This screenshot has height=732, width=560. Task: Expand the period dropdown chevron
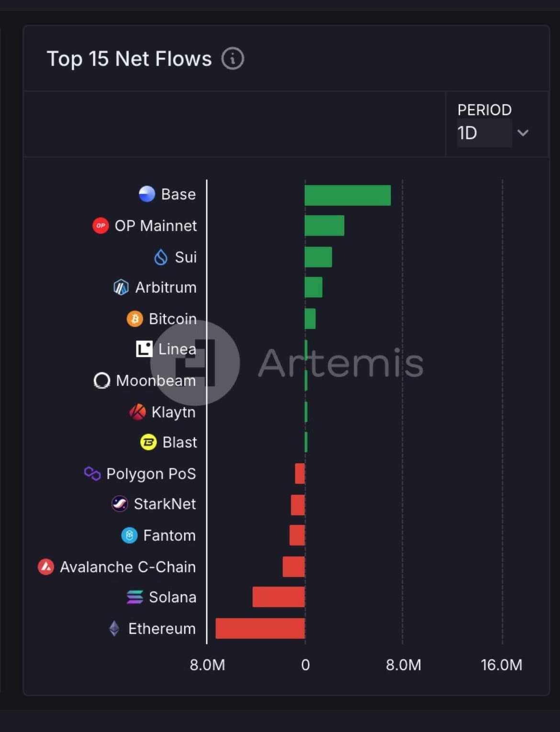click(523, 133)
